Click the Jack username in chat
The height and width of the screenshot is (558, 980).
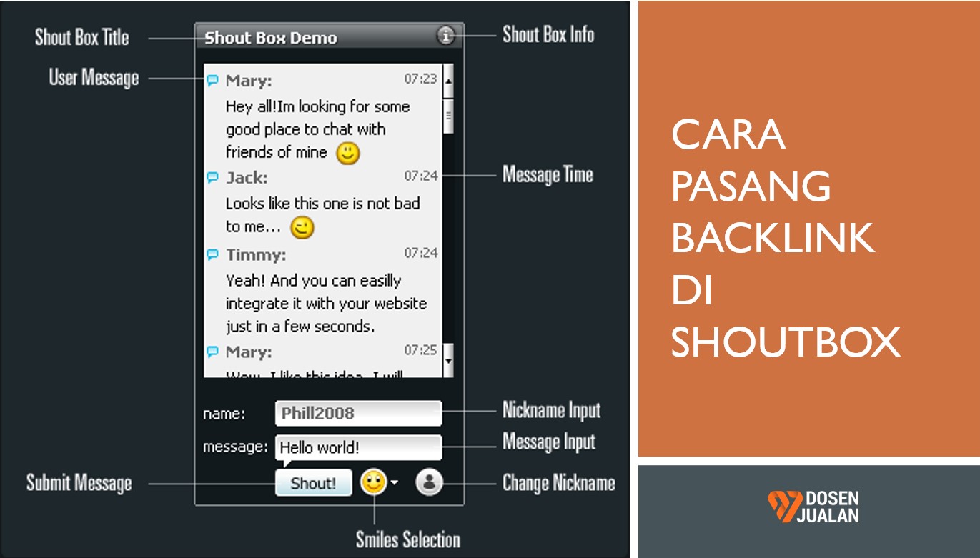pyautogui.click(x=247, y=178)
